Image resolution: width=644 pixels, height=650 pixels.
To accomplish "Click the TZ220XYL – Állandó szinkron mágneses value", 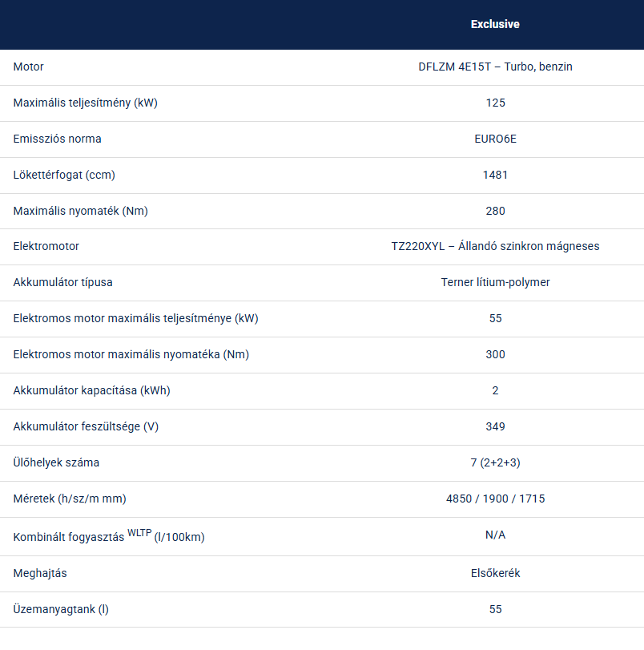I will [x=495, y=246].
